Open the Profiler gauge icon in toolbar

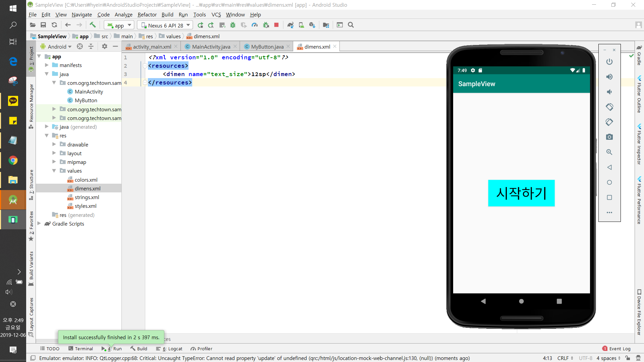[255, 25]
